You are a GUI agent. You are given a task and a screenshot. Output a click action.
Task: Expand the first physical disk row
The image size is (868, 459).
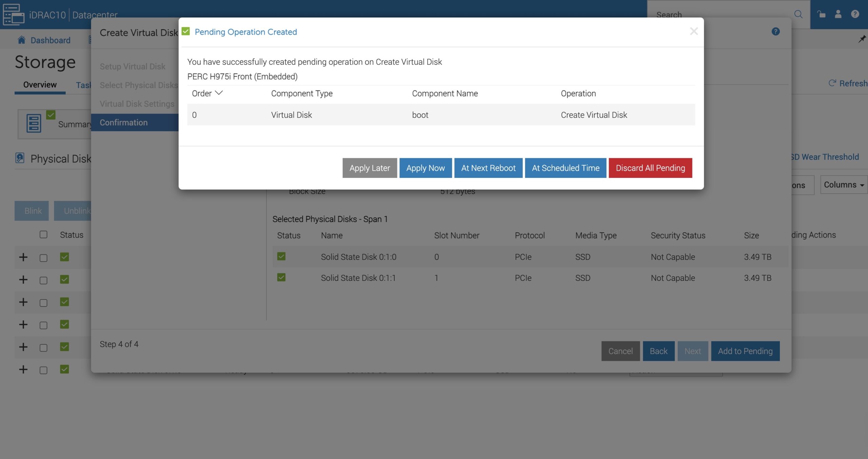point(23,257)
